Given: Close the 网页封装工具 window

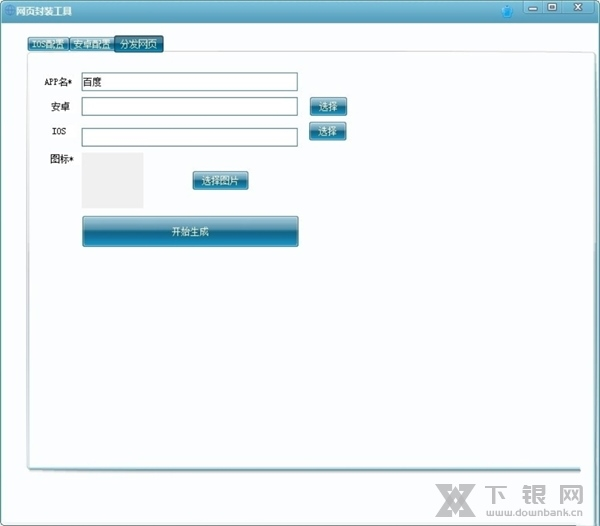Looking at the screenshot, I should pyautogui.click(x=578, y=7).
